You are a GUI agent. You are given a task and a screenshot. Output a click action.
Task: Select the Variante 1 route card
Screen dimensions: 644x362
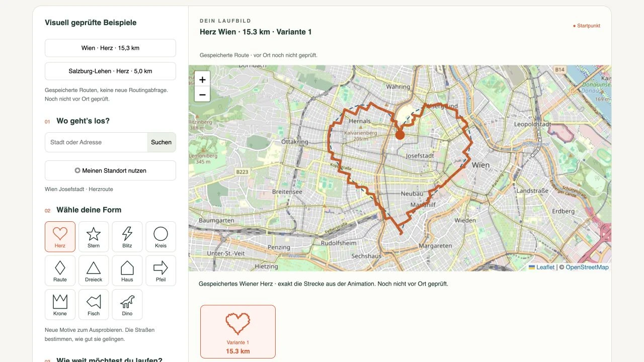[238, 332]
